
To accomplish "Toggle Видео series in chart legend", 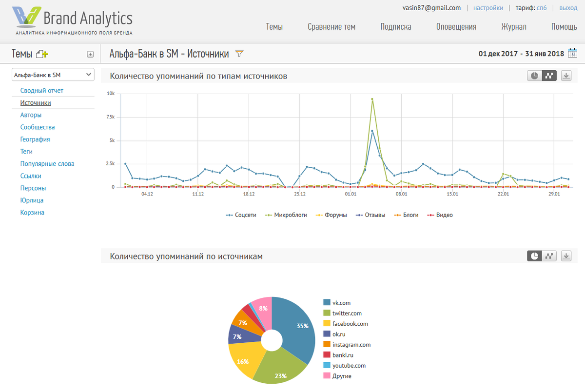I will pyautogui.click(x=440, y=215).
